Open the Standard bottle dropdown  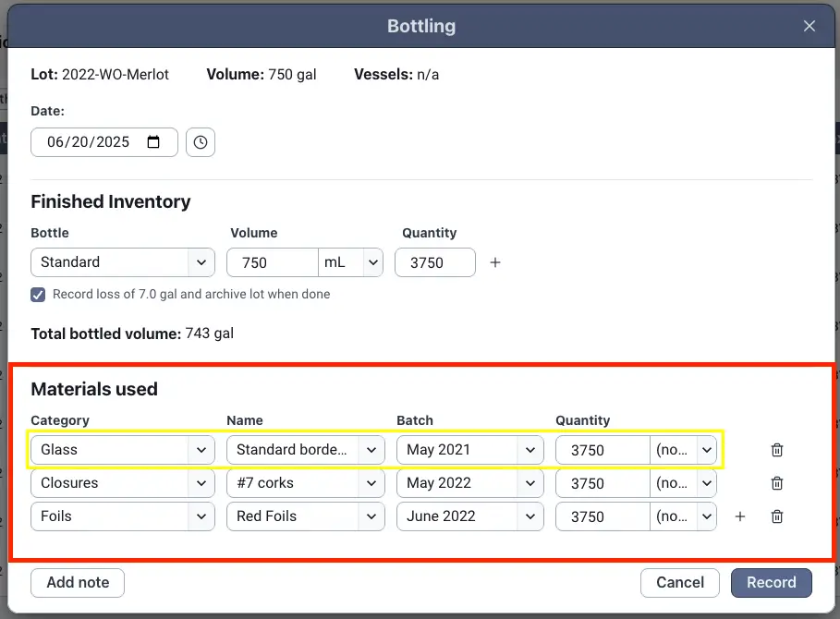pyautogui.click(x=123, y=262)
